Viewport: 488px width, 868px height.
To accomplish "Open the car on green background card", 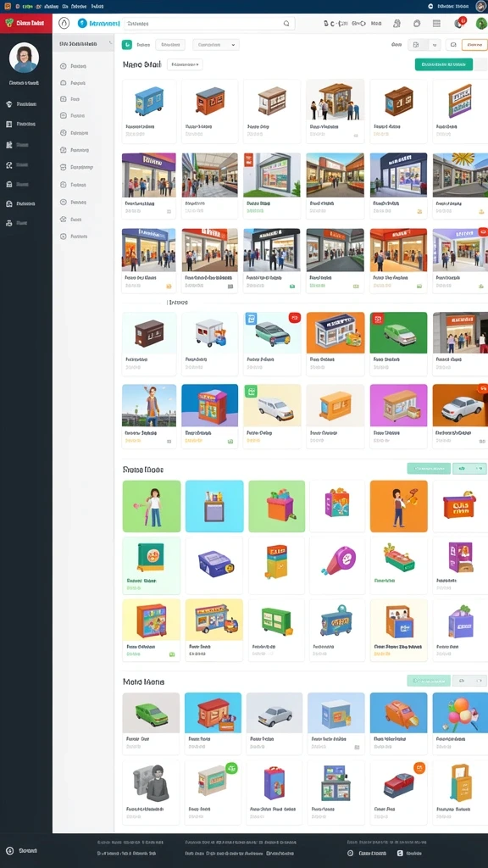I will tap(399, 344).
